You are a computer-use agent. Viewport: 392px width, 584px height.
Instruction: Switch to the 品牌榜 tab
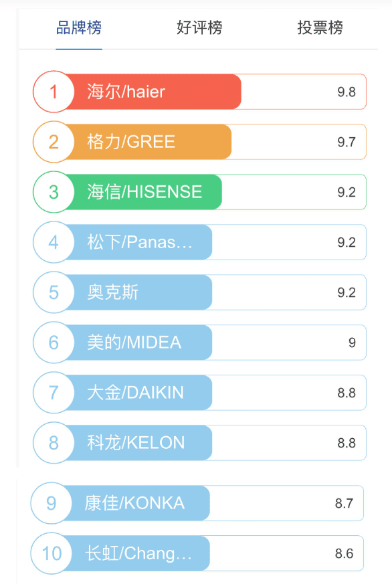coord(78,28)
